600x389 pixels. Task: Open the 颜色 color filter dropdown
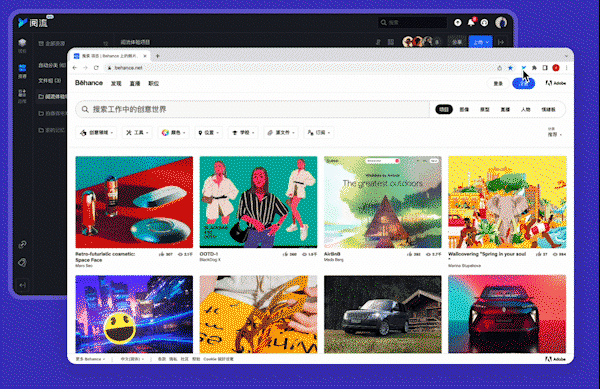(x=173, y=133)
